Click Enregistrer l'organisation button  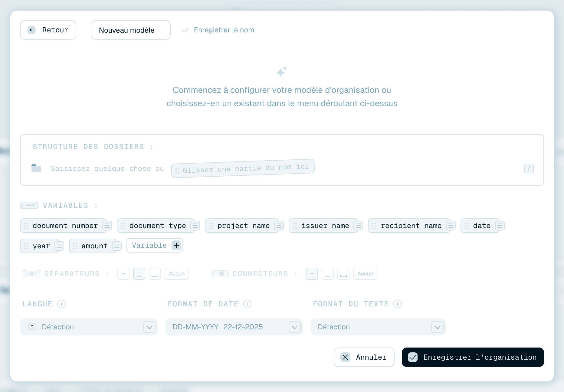(x=473, y=357)
